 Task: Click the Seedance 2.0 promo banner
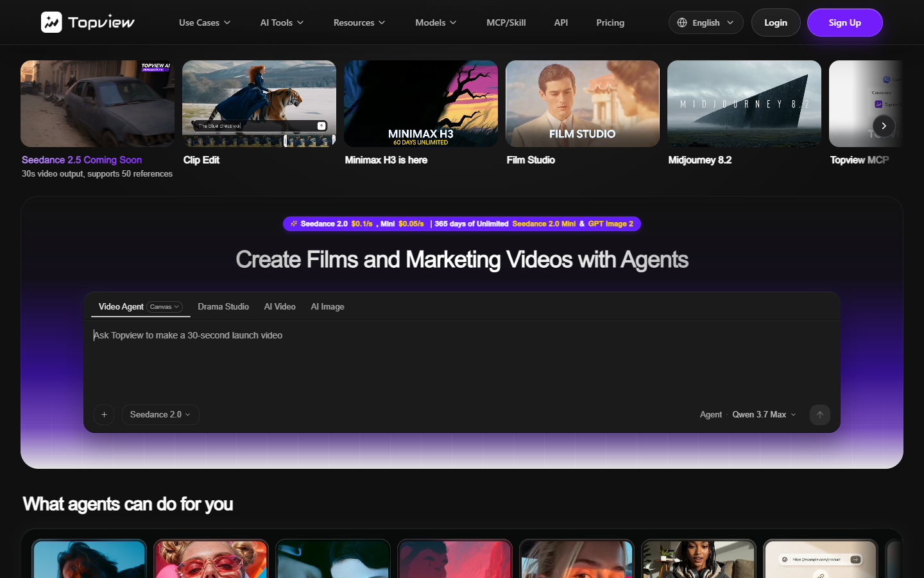point(462,223)
